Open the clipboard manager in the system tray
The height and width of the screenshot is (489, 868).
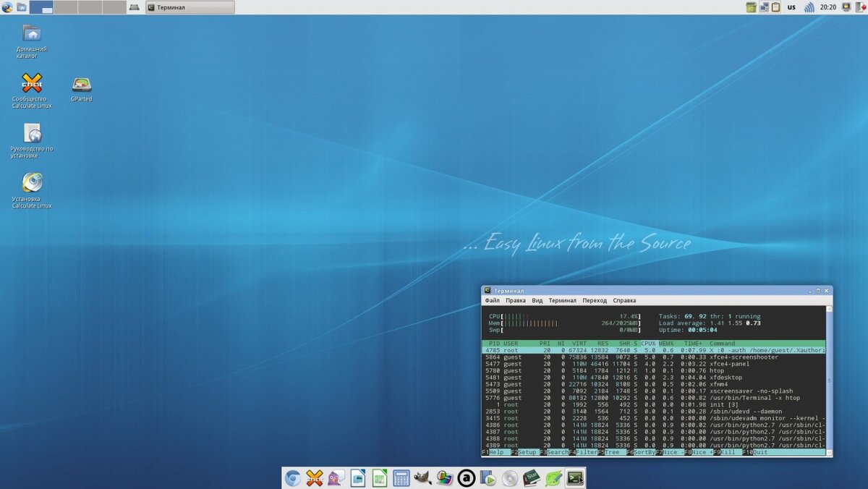[x=776, y=7]
